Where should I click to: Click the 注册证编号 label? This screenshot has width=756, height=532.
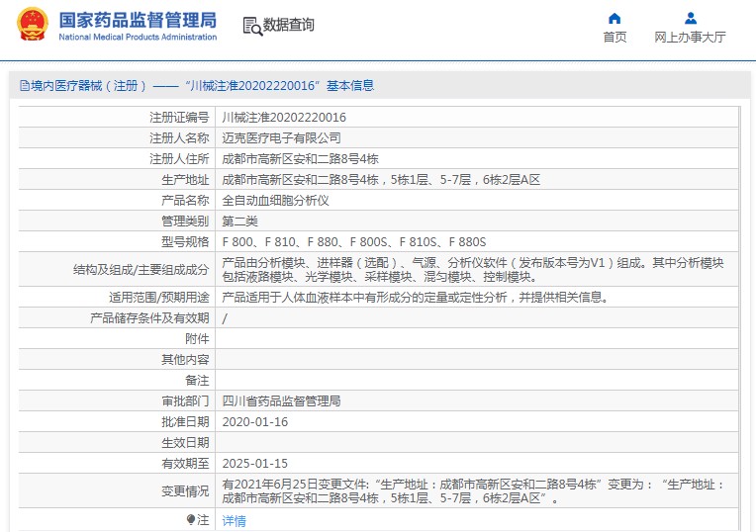179,118
